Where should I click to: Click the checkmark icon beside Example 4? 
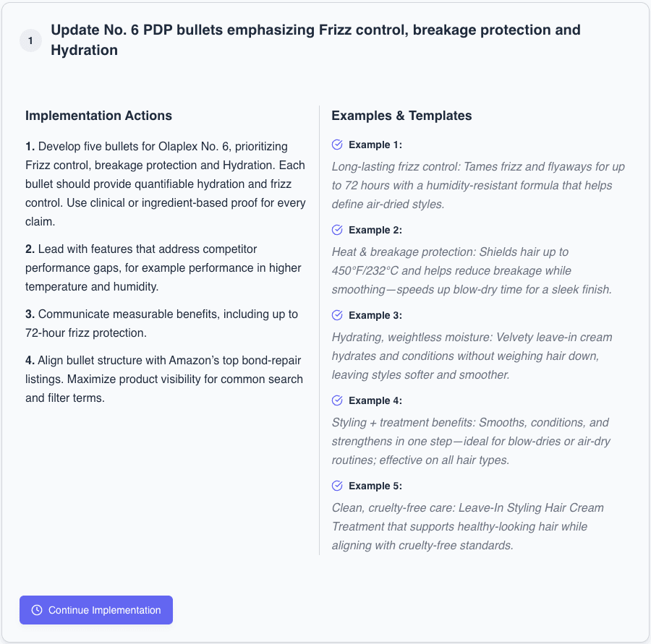[337, 400]
